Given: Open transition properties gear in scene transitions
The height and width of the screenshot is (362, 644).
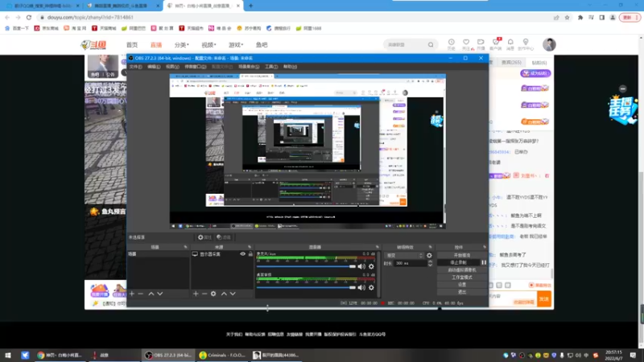Looking at the screenshot, I should pyautogui.click(x=429, y=255).
